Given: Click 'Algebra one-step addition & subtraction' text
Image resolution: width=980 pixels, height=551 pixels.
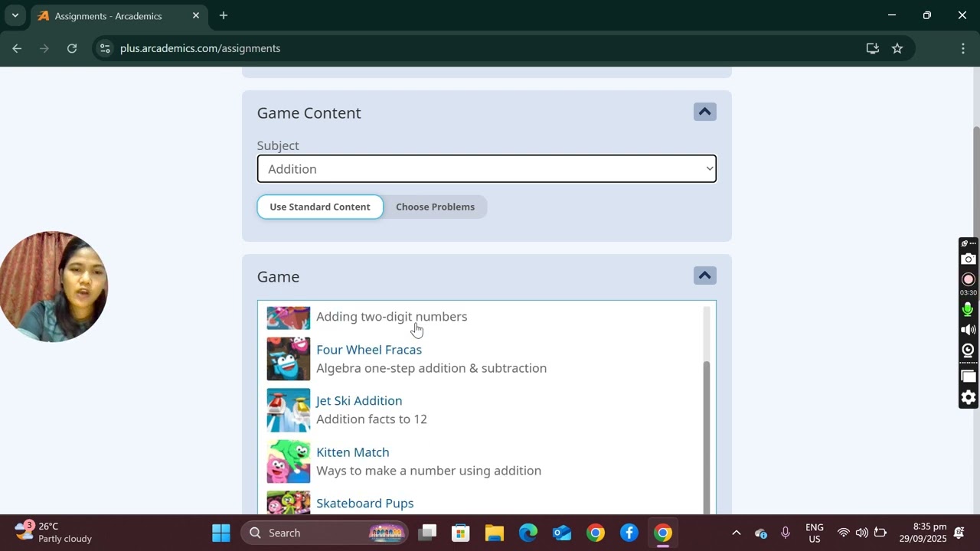Looking at the screenshot, I should tap(432, 368).
